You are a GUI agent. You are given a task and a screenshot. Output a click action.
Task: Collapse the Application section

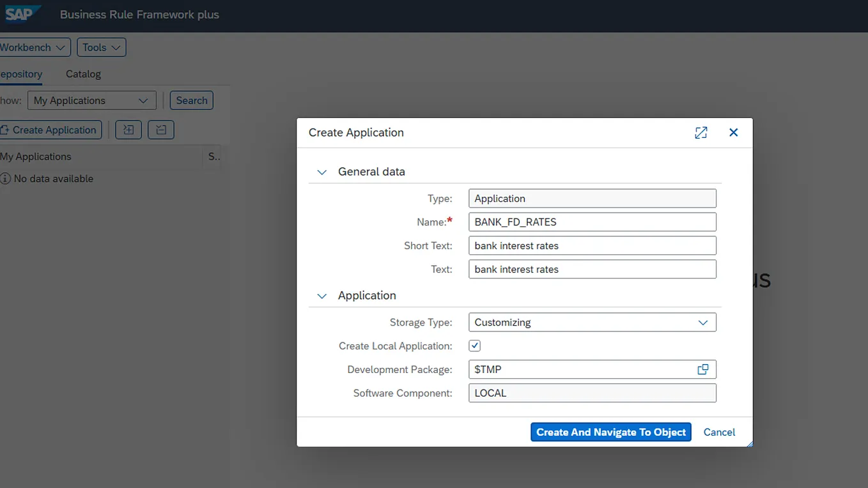point(322,296)
